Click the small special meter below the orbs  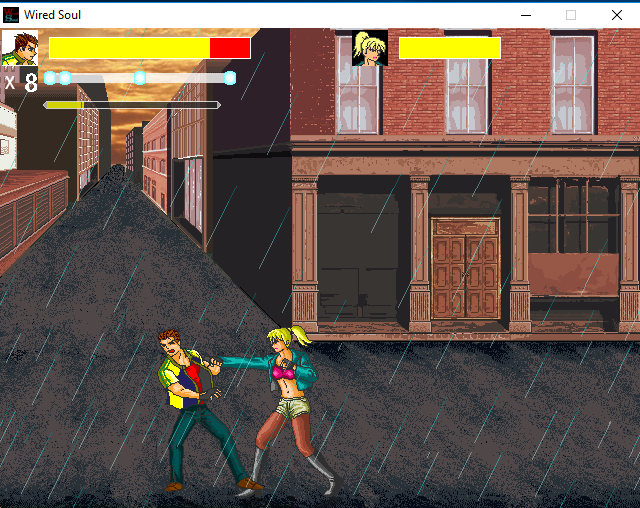131,104
